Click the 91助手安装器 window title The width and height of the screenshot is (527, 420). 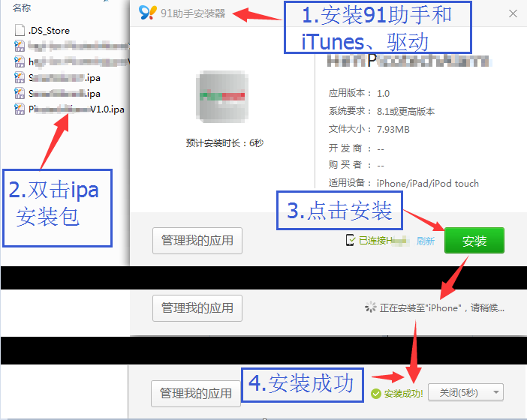tap(193, 13)
